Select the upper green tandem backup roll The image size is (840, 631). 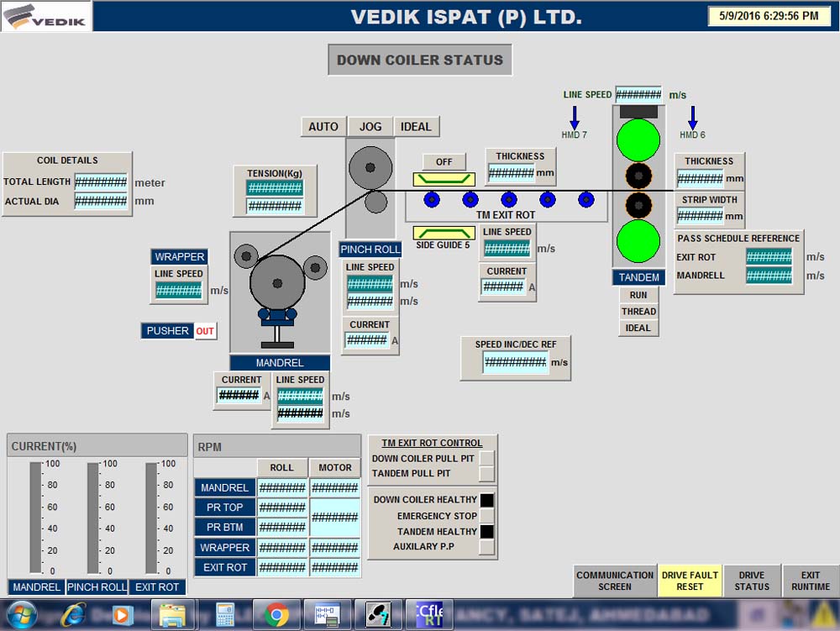tap(638, 139)
